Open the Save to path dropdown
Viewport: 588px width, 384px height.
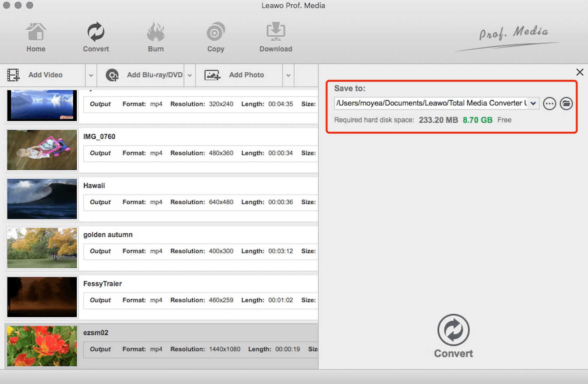click(x=533, y=103)
